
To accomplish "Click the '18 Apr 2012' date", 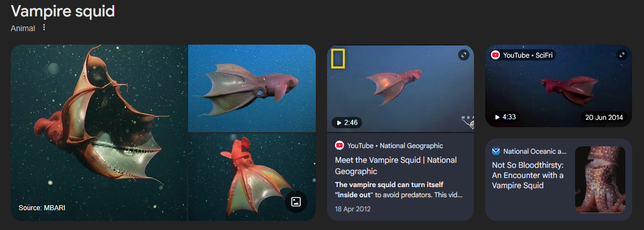I will click(353, 209).
